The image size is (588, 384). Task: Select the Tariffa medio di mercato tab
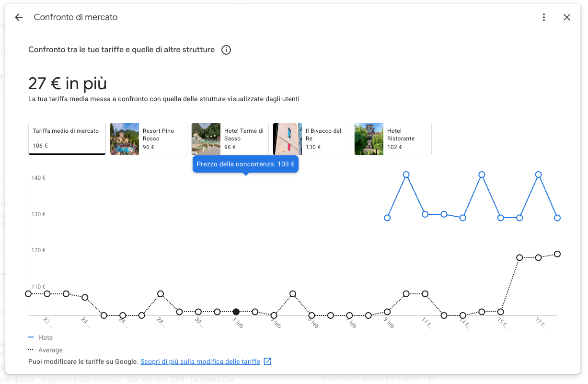[67, 139]
